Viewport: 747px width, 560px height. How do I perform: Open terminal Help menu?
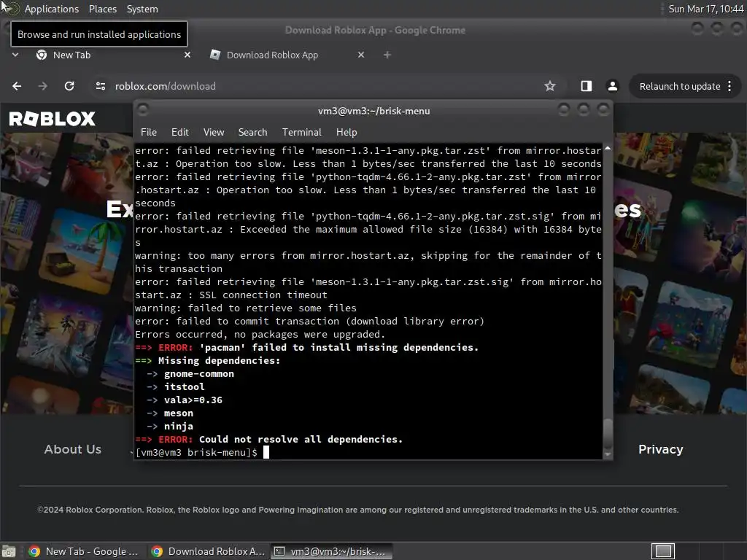(347, 133)
